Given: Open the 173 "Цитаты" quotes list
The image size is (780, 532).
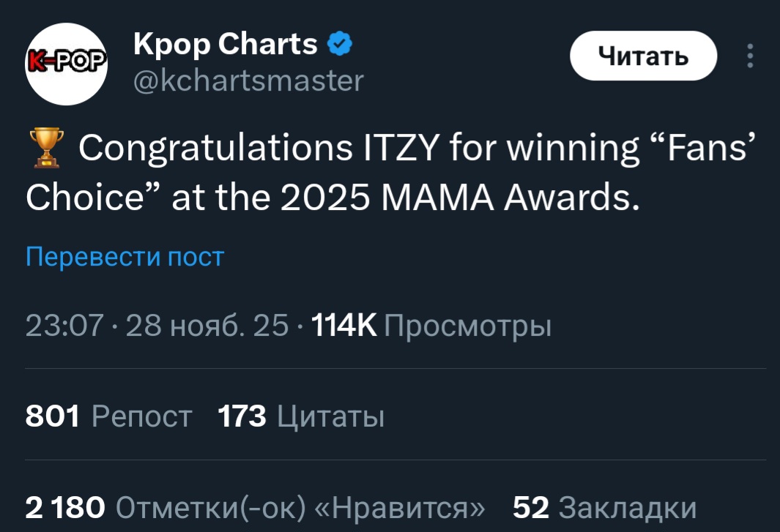Looking at the screenshot, I should (x=301, y=417).
